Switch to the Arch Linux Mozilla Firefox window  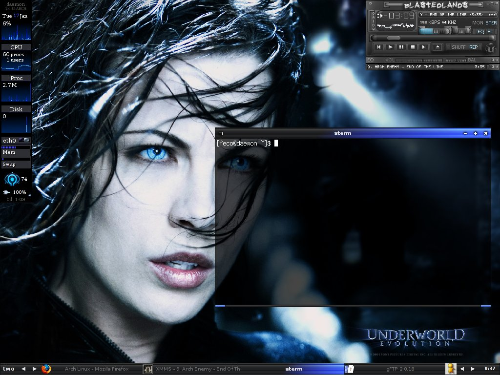pyautogui.click(x=96, y=369)
